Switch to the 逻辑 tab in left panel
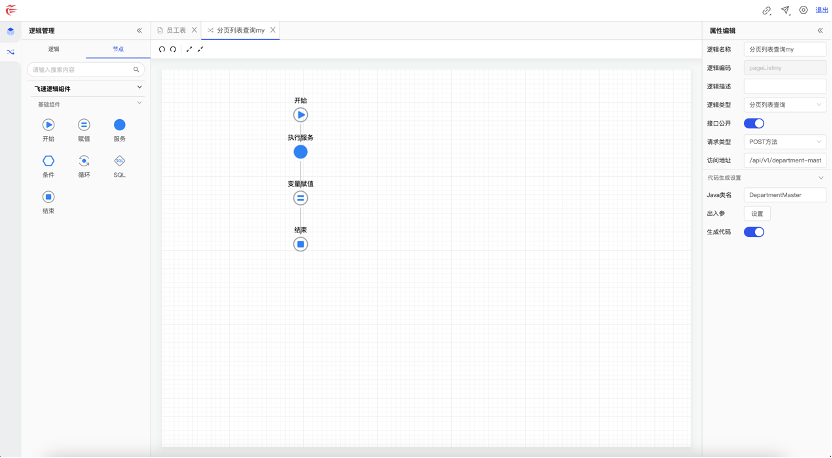Image resolution: width=832 pixels, height=458 pixels. pyautogui.click(x=54, y=48)
